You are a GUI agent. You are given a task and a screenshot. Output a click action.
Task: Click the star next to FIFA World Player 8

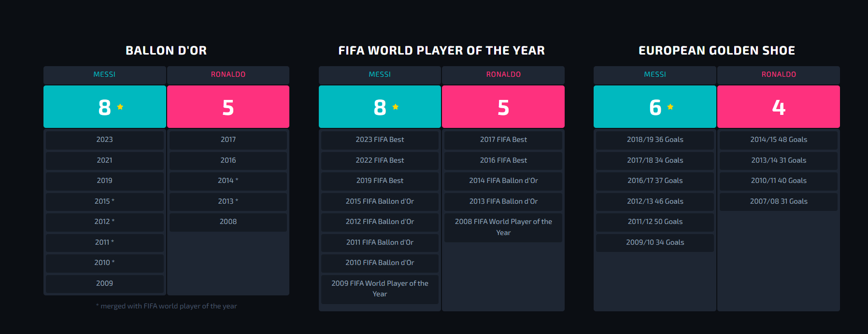coord(396,107)
